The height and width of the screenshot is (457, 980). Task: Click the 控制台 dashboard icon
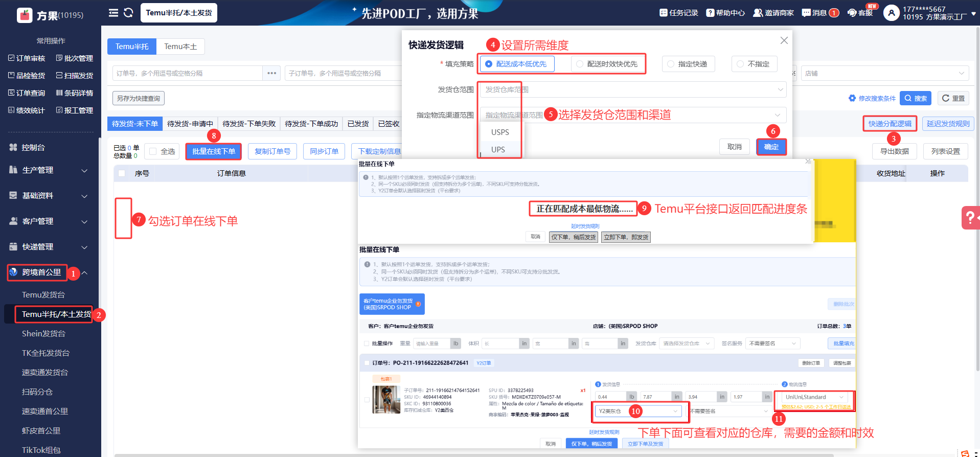tap(13, 147)
